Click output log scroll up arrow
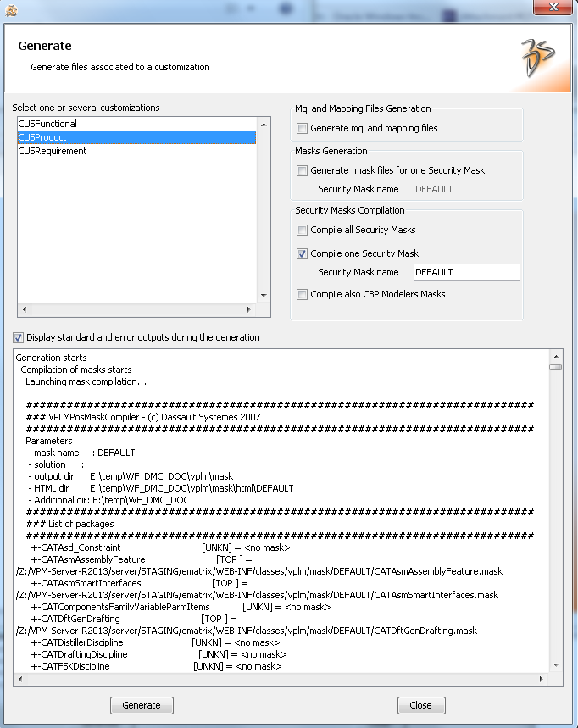This screenshot has width=578, height=728. [556, 357]
